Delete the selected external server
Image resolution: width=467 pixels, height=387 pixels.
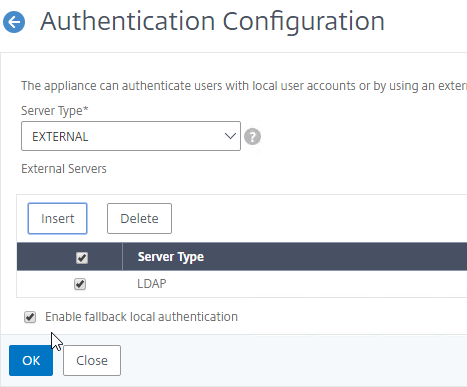[139, 218]
